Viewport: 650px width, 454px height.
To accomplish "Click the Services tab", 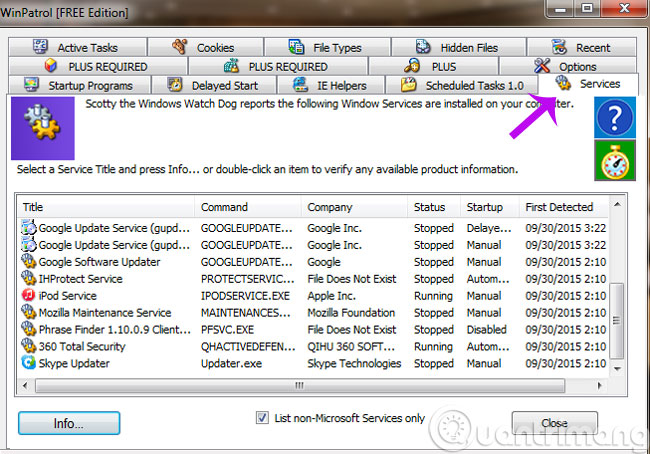I will (589, 84).
